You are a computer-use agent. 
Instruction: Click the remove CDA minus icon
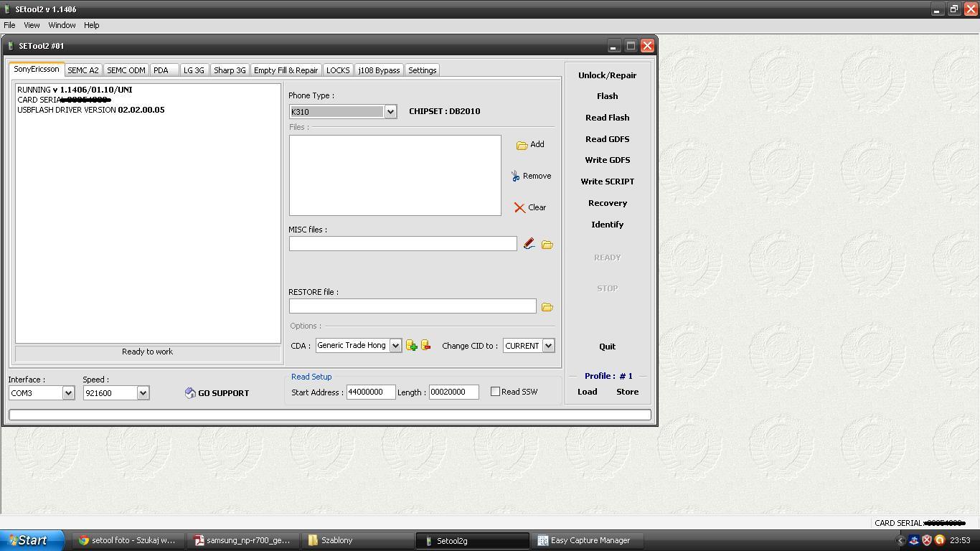(426, 345)
